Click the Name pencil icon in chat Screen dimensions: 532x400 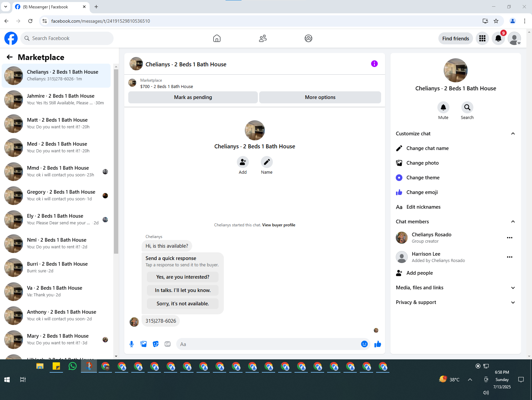[267, 162]
